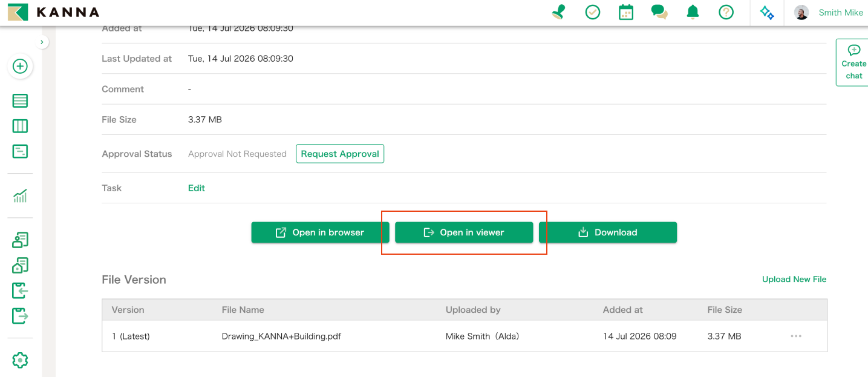Click the Upload New File link
Screen dimensions: 868x377
(x=794, y=279)
